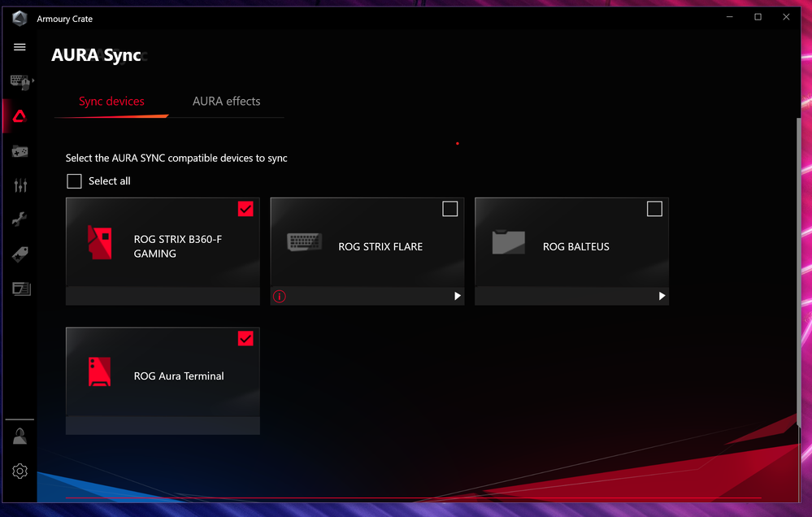Click the ROG STRIX FLARE keyboard icon
The width and height of the screenshot is (812, 517).
(x=305, y=242)
